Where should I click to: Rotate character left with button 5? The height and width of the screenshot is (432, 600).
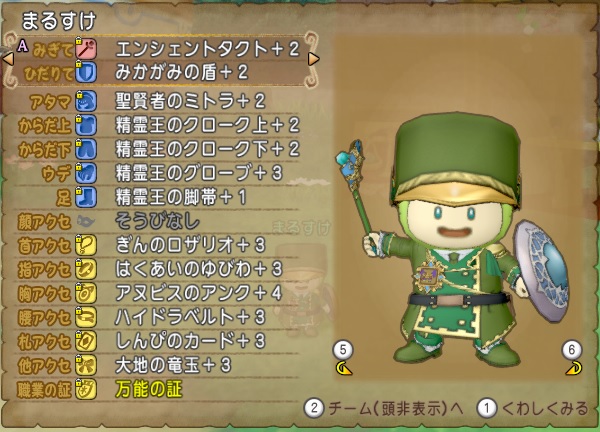[x=343, y=359]
